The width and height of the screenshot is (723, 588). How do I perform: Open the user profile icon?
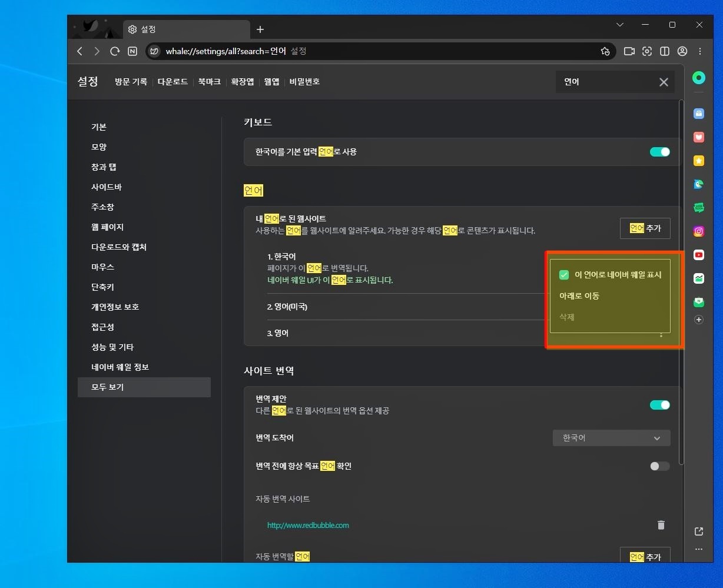click(682, 51)
